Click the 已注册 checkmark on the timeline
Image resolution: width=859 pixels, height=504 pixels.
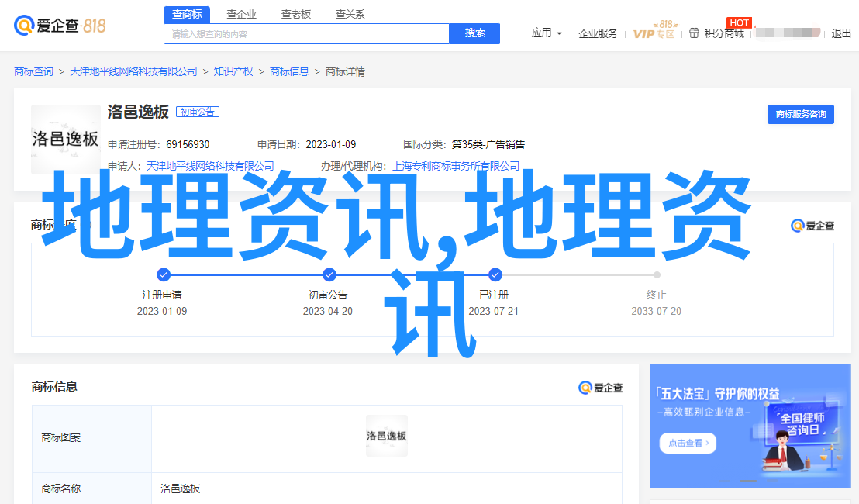point(495,274)
